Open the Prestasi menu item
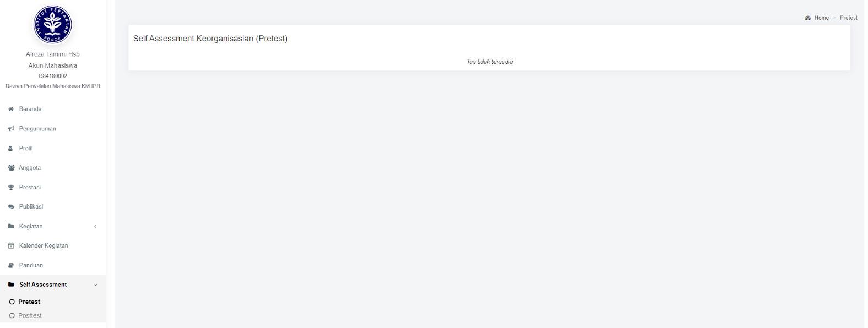 (x=30, y=188)
